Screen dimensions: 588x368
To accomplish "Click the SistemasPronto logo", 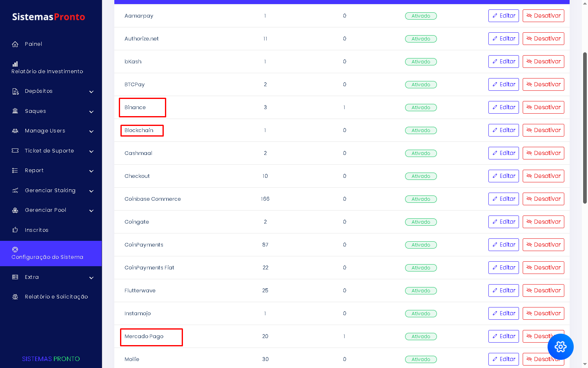I will [49, 17].
